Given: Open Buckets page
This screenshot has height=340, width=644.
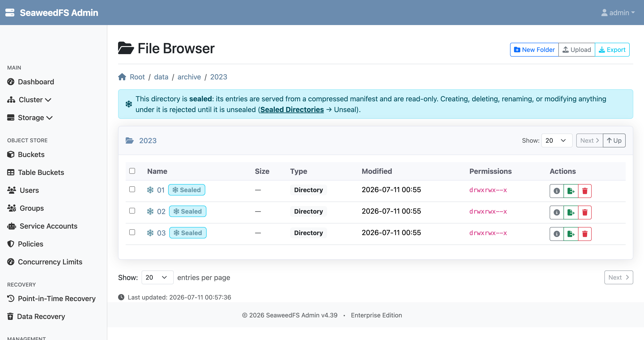Looking at the screenshot, I should coord(26,155).
